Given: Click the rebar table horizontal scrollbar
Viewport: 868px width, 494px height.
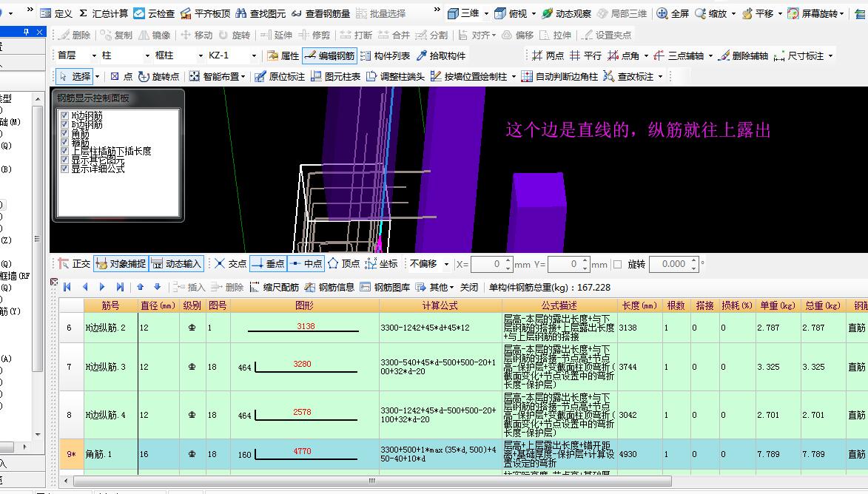Looking at the screenshot, I should (372, 481).
